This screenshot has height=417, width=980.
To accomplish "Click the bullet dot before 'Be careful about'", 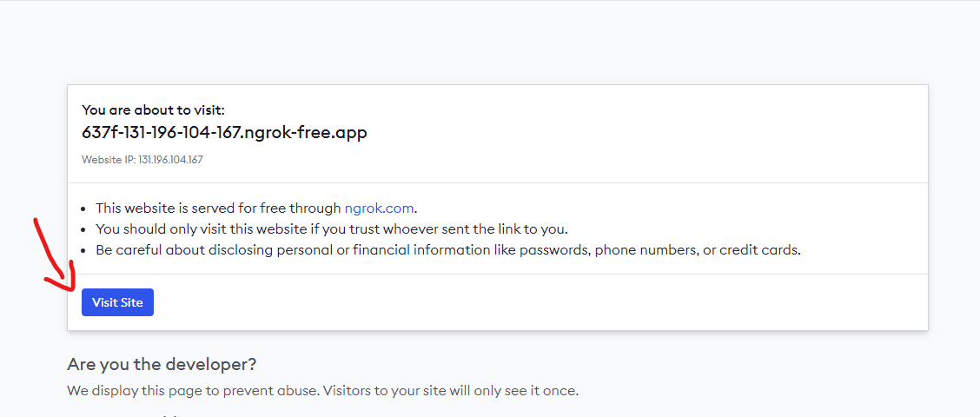I will (85, 251).
